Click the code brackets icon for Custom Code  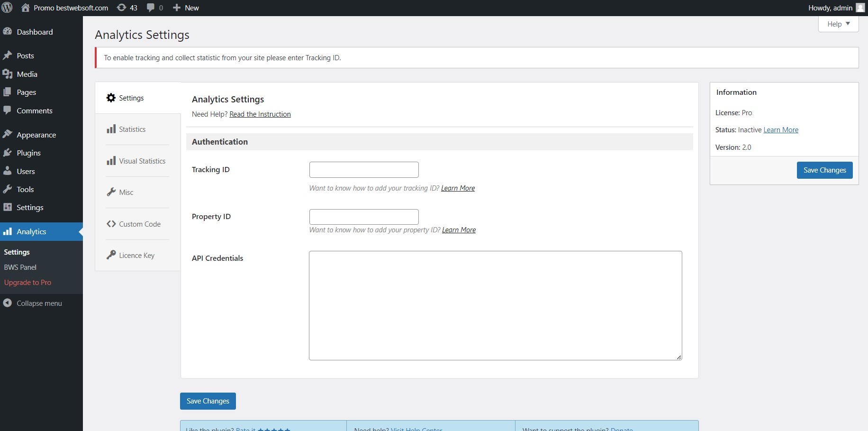pyautogui.click(x=111, y=224)
